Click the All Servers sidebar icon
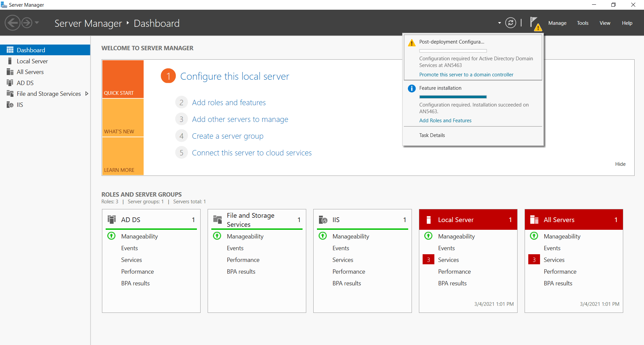 coord(10,72)
